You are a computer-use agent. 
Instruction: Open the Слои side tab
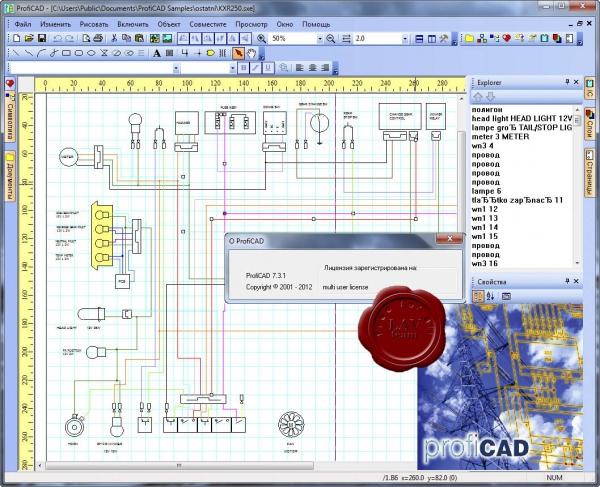point(589,125)
